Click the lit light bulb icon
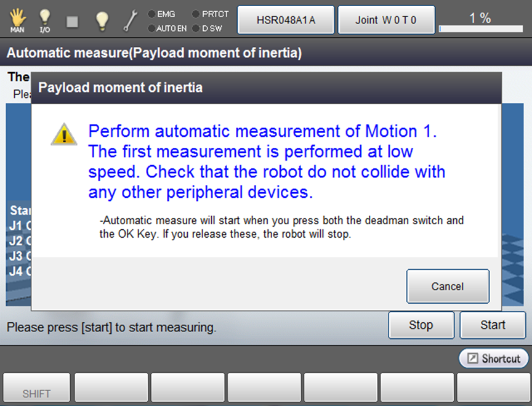 pyautogui.click(x=102, y=20)
